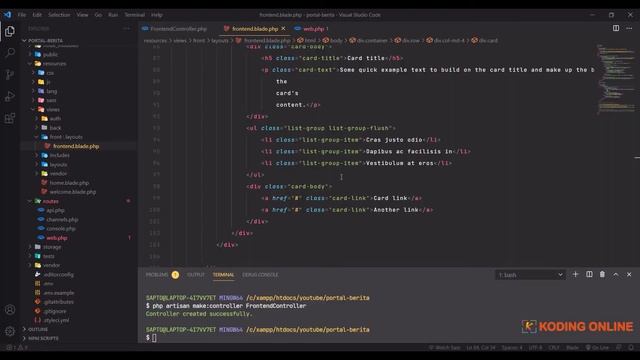Image resolution: width=640 pixels, height=360 pixels.
Task: Open the Selection menu
Action: pos(59,15)
